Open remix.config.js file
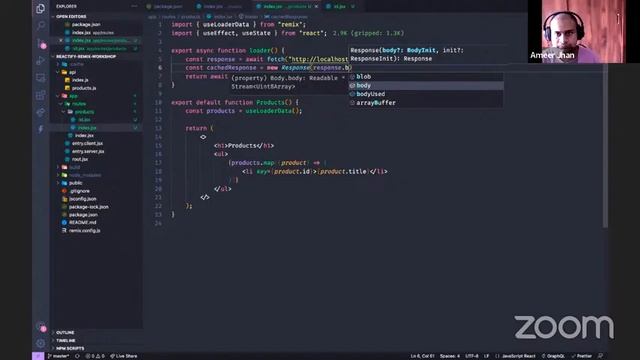The image size is (640, 360). (x=84, y=231)
